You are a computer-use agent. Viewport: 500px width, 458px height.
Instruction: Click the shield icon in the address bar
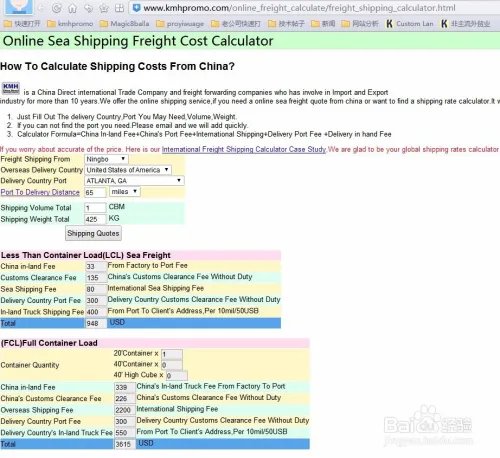(x=136, y=8)
